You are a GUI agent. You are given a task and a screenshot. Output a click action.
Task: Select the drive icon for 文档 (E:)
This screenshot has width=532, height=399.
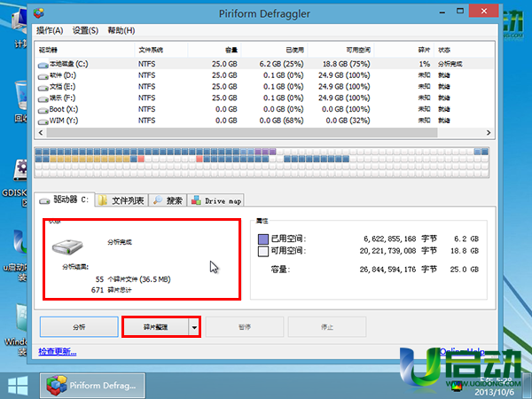(43, 88)
